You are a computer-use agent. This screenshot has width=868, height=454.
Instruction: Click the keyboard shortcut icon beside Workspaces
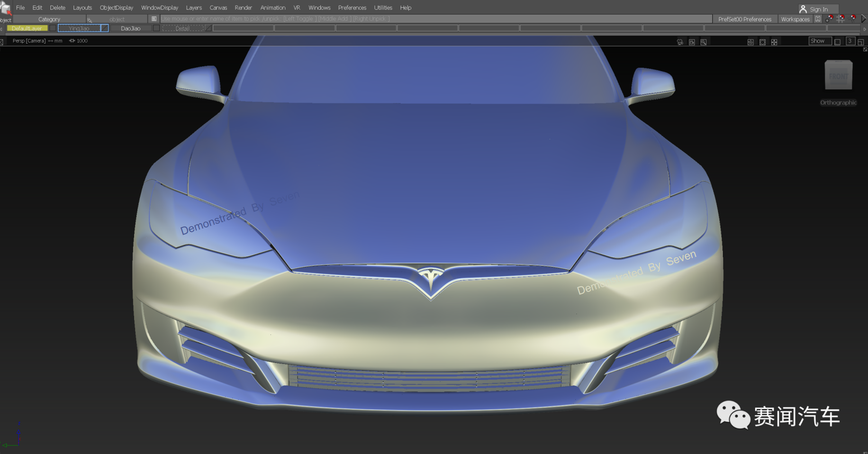[818, 19]
